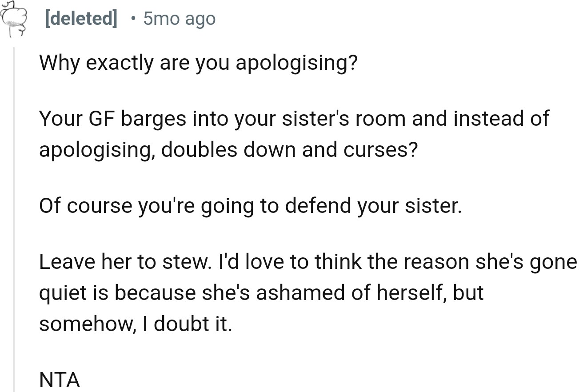Click the "somehow, I doubt it." line

click(136, 324)
